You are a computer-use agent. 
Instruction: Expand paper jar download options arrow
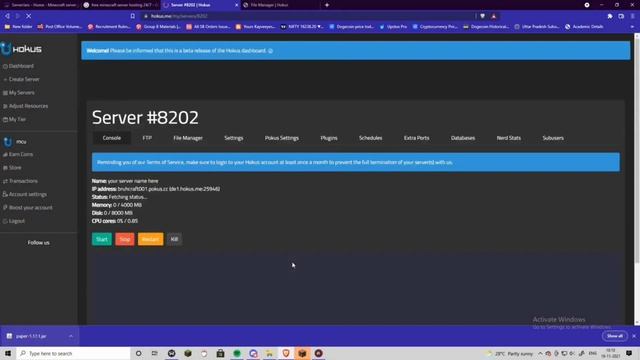pyautogui.click(x=71, y=336)
